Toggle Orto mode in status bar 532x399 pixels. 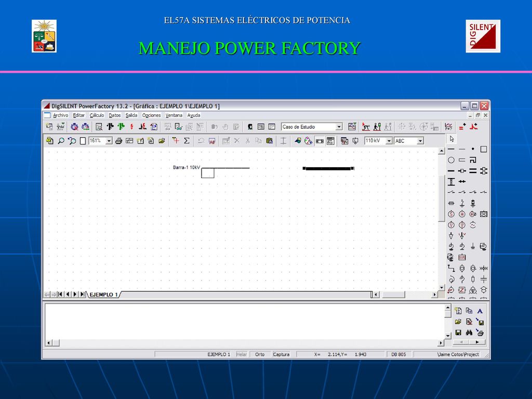260,354
